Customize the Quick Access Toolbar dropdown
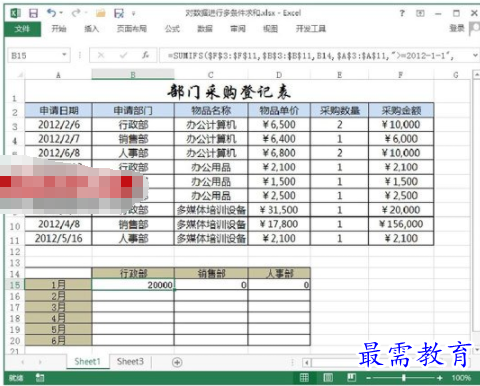 (133, 14)
